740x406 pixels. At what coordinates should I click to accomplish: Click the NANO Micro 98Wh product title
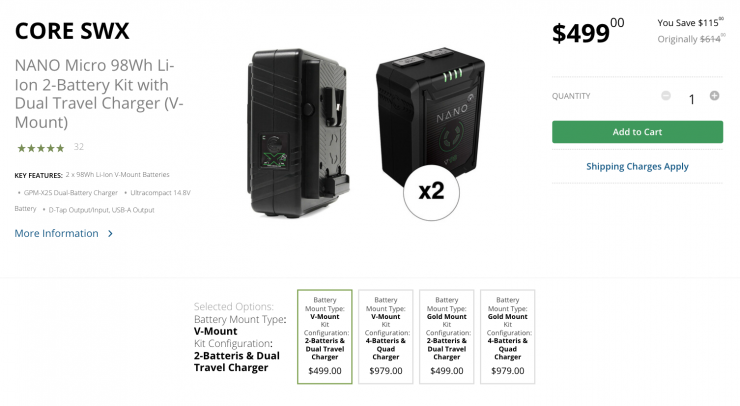99,93
